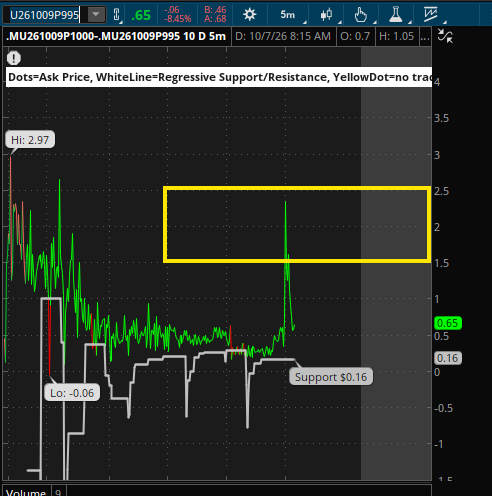The width and height of the screenshot is (492, 496).
Task: Click the symbol input field U261009P995
Action: point(44,15)
